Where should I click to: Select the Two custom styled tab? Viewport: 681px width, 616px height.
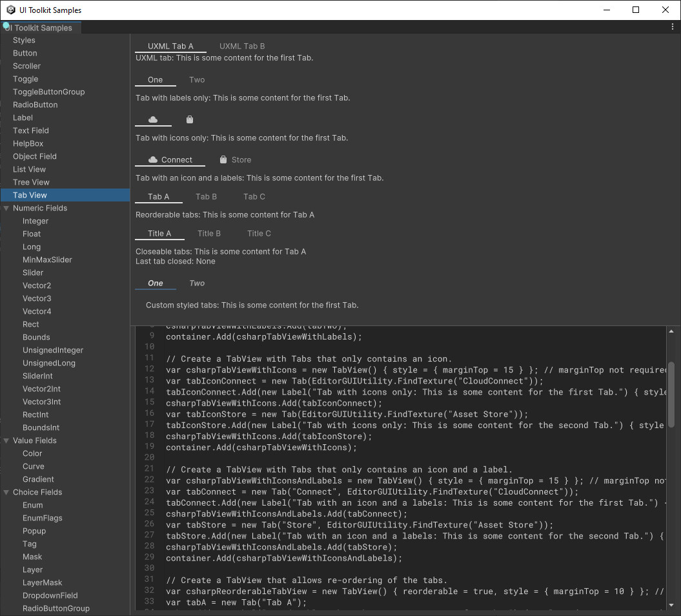click(x=197, y=283)
